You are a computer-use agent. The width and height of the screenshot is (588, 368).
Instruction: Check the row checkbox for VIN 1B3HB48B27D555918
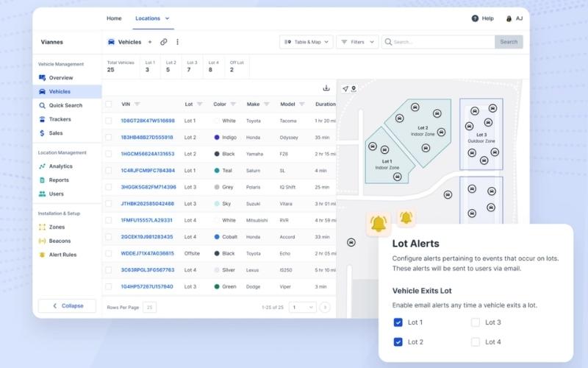tap(108, 138)
